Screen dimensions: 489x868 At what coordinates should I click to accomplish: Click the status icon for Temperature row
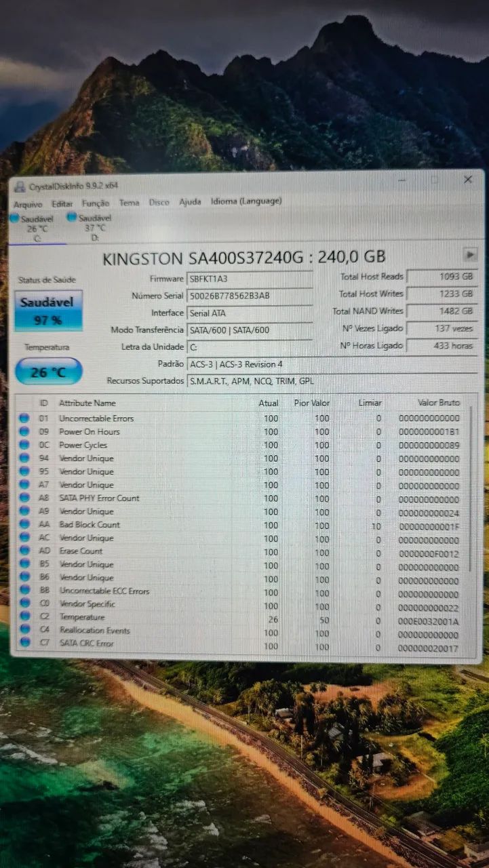coord(24,616)
